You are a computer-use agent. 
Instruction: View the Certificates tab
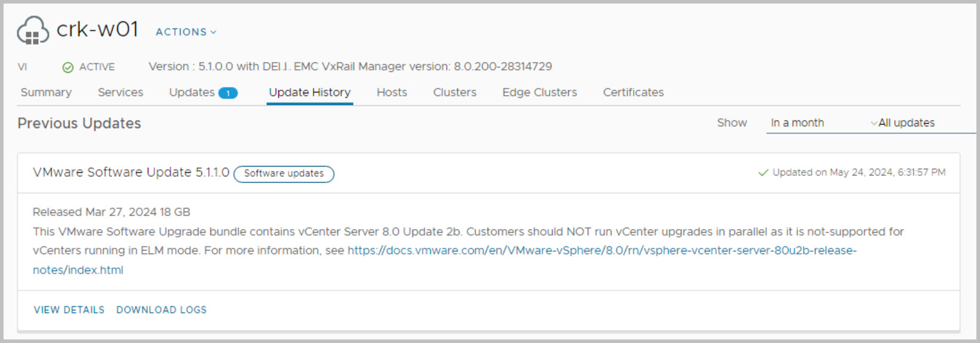tap(633, 92)
